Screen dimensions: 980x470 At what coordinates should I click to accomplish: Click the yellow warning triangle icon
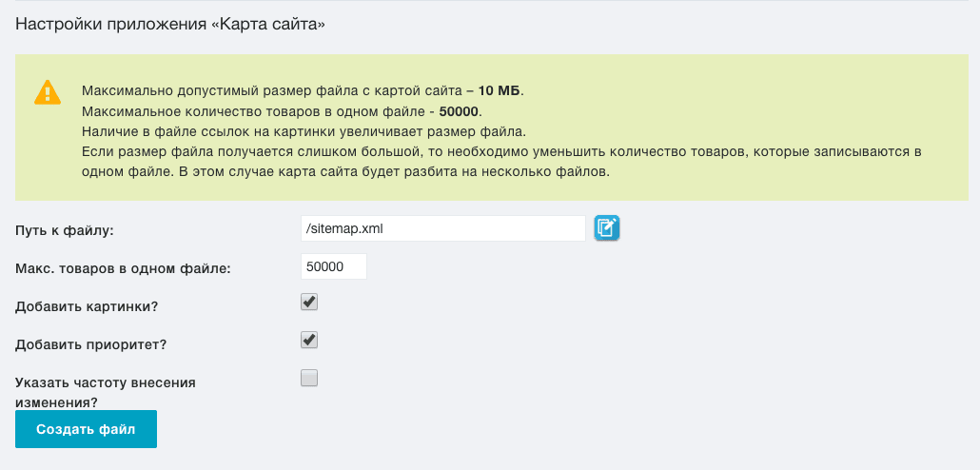[48, 92]
